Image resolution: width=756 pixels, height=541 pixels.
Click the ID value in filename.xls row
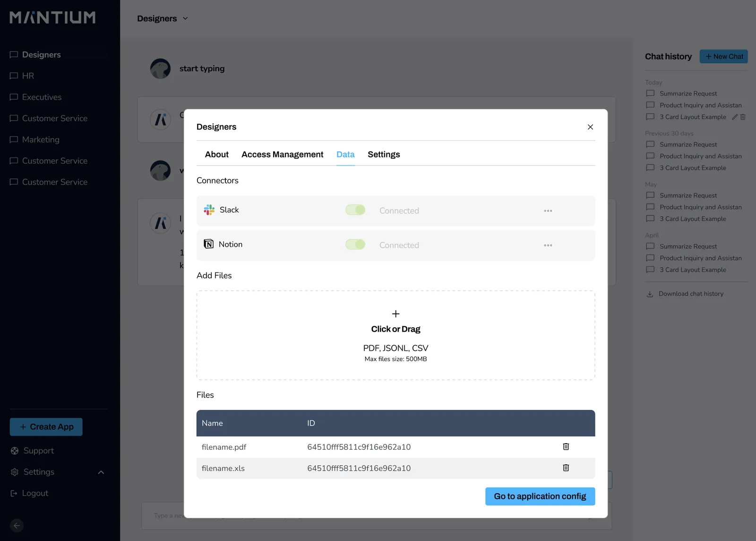coord(359,468)
